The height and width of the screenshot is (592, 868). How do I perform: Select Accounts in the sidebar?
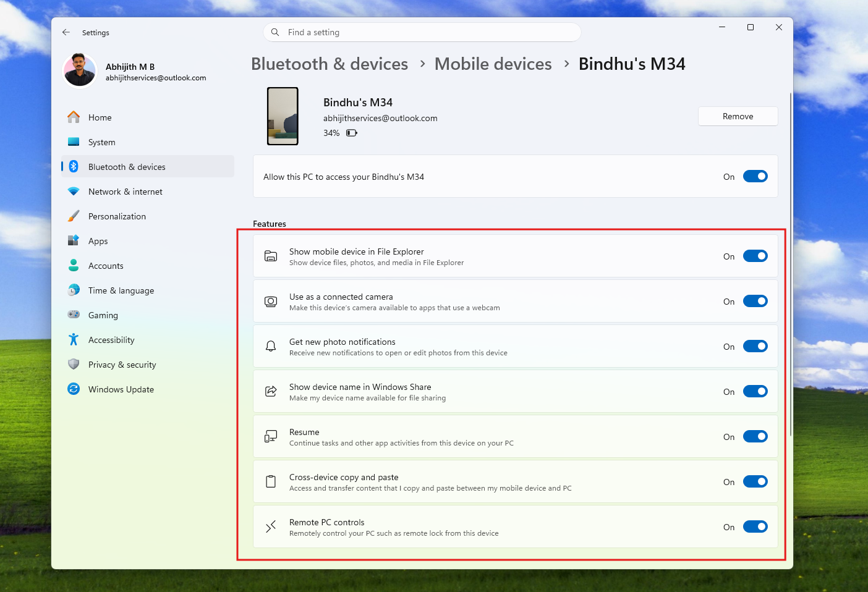point(106,265)
